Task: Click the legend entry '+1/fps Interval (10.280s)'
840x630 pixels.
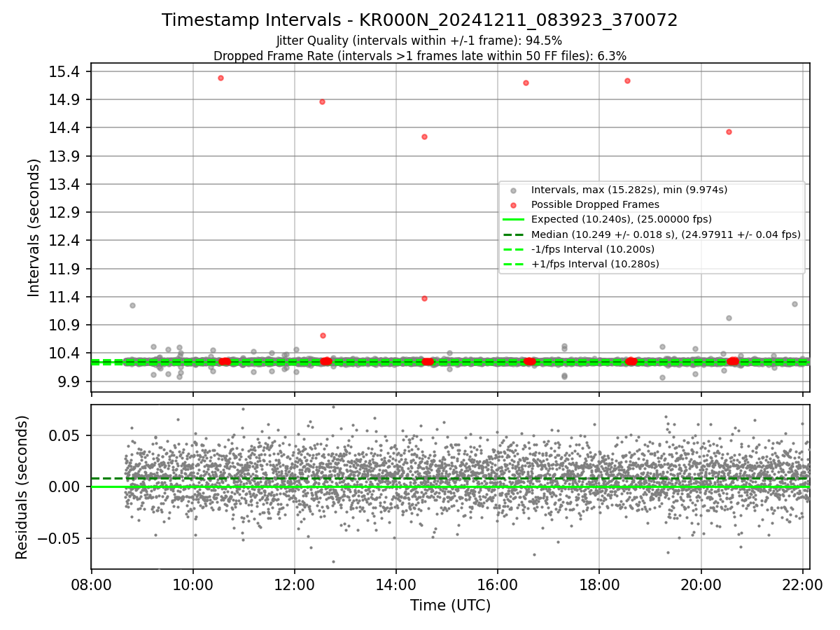Action: pos(595,264)
